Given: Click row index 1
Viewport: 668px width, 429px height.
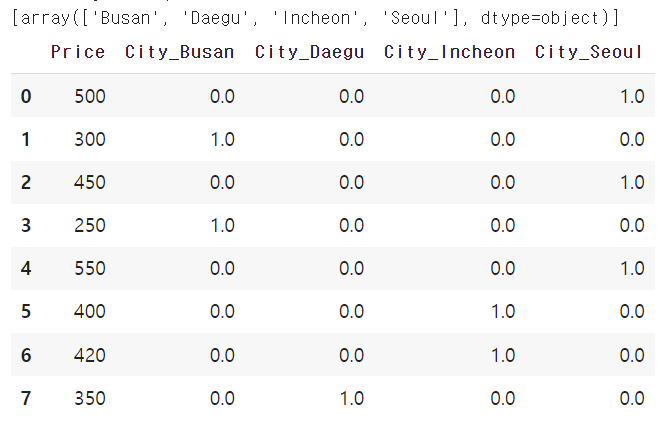Looking at the screenshot, I should [x=26, y=139].
